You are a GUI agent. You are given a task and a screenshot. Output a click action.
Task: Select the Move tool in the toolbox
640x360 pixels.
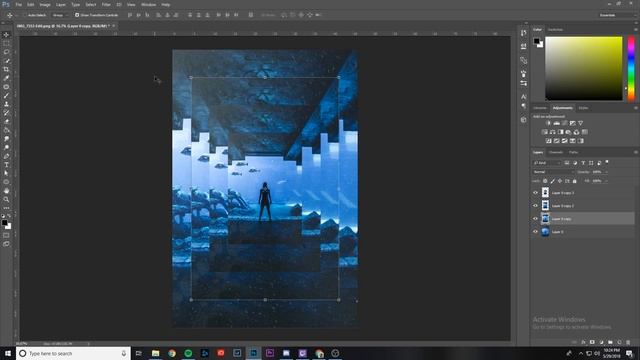6,35
